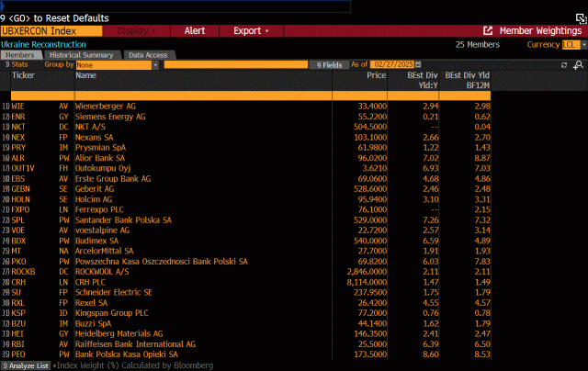Select the Geberit AG row
The height and width of the screenshot is (371, 588).
pos(245,189)
